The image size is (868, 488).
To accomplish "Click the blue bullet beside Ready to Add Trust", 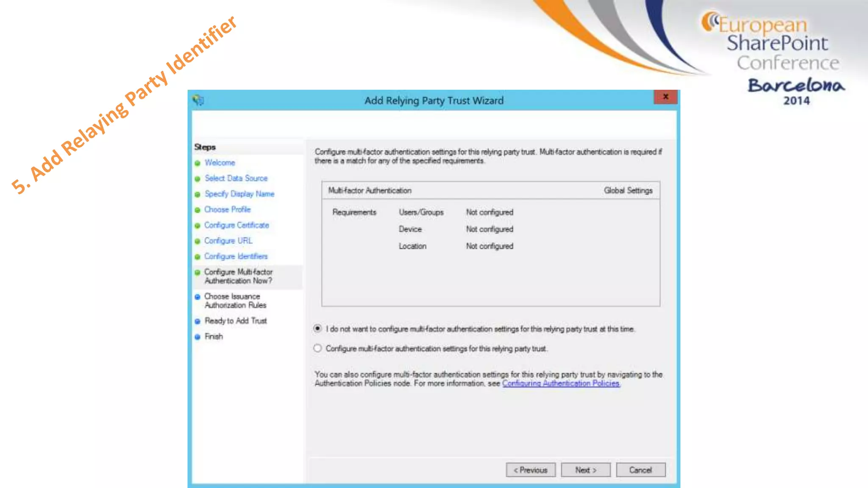I will pyautogui.click(x=198, y=321).
